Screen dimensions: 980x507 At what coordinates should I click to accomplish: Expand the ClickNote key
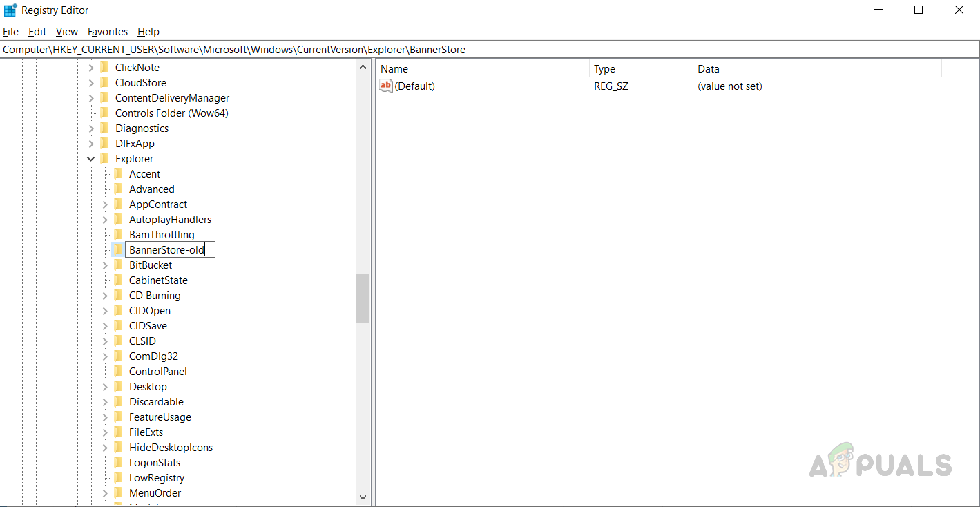tap(91, 68)
